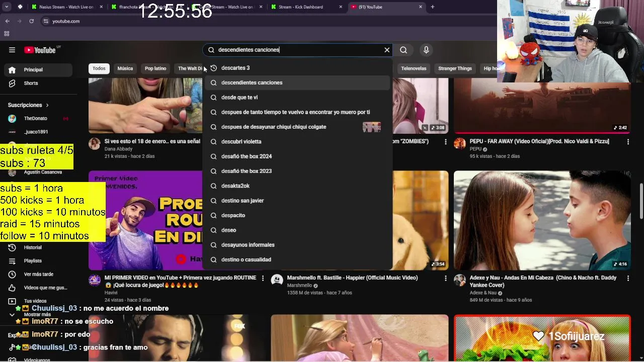This screenshot has height=362, width=644.
Task: Choose suggestion descubri violetta
Action: pyautogui.click(x=297, y=142)
